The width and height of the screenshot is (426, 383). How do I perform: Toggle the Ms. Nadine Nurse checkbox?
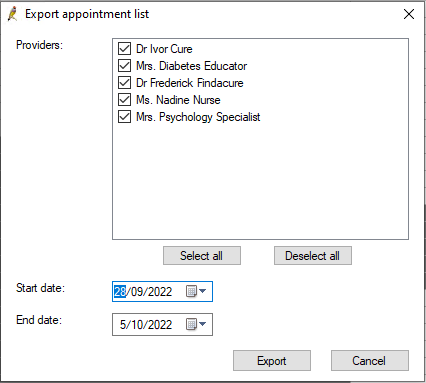pyautogui.click(x=124, y=100)
